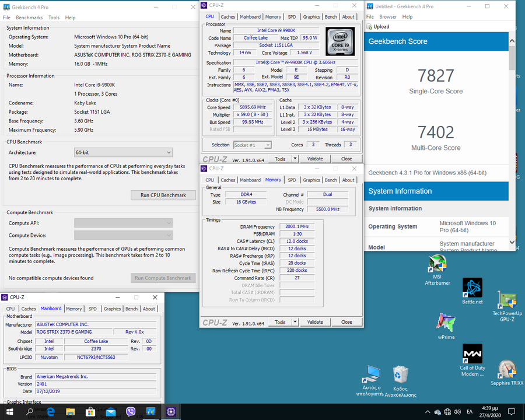Open Viber from the taskbar
This screenshot has width=525, height=420.
coord(131,412)
